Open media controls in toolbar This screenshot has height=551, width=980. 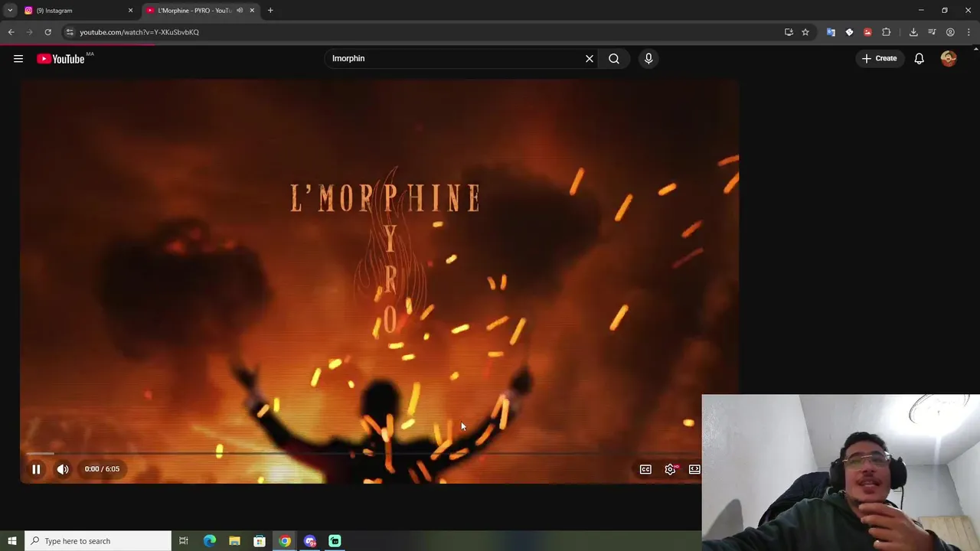coord(932,32)
